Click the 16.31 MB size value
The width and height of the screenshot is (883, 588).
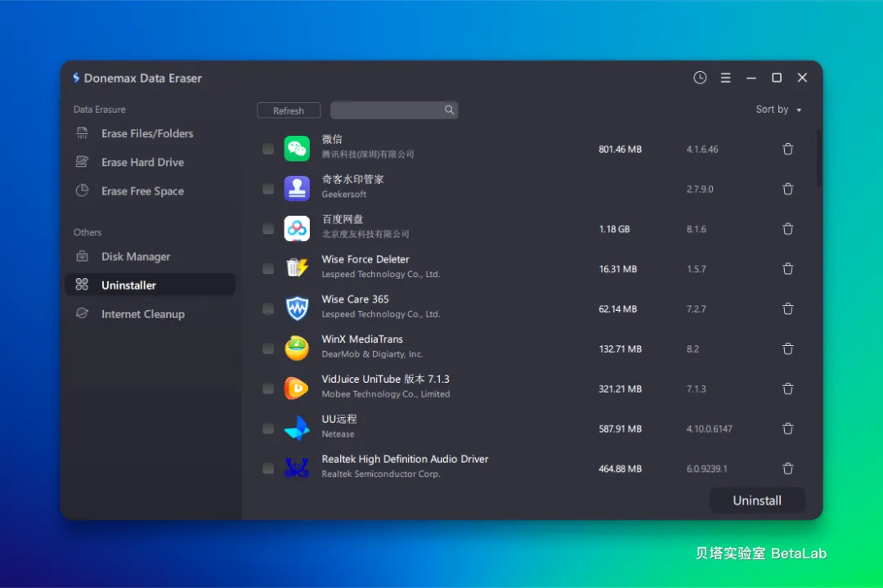618,269
